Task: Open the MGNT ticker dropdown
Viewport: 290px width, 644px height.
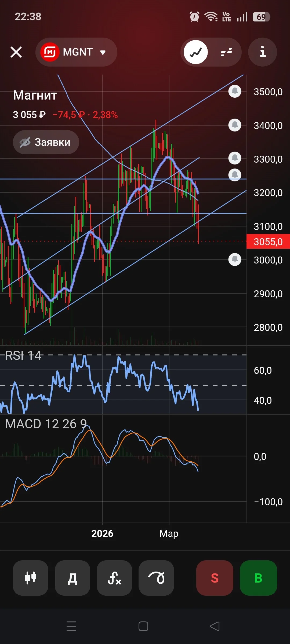Action: point(76,52)
